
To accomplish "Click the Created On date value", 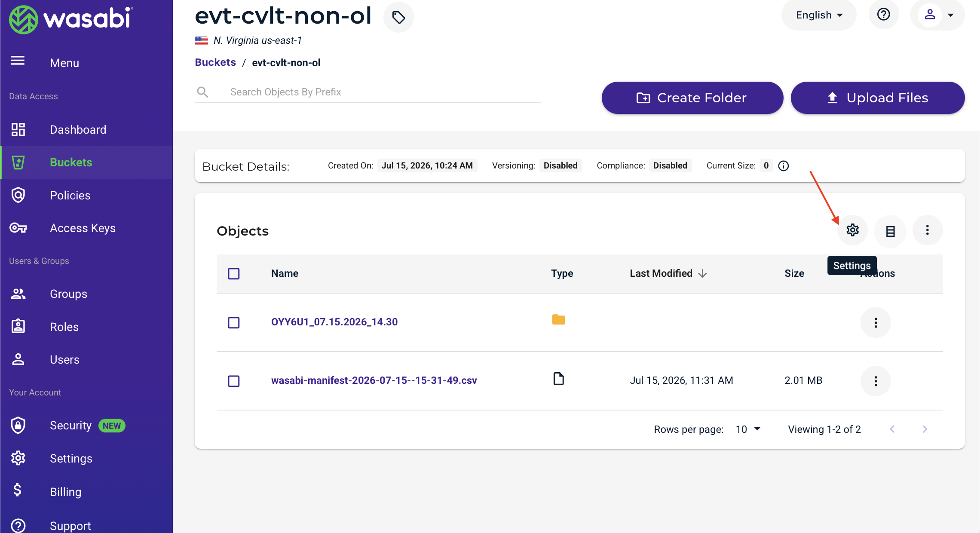I will (427, 165).
